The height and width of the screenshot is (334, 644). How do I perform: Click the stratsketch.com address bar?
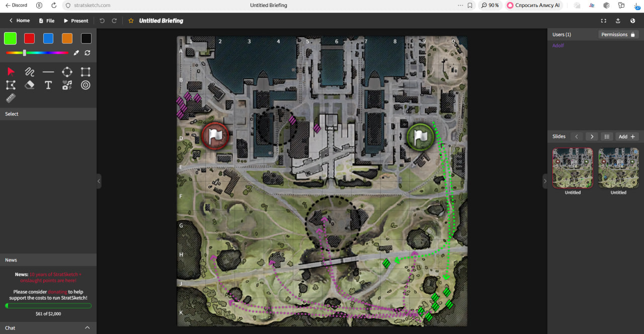[92, 5]
